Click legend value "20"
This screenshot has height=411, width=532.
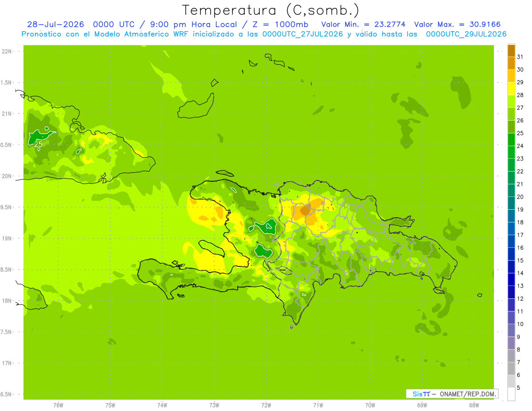[520, 197]
